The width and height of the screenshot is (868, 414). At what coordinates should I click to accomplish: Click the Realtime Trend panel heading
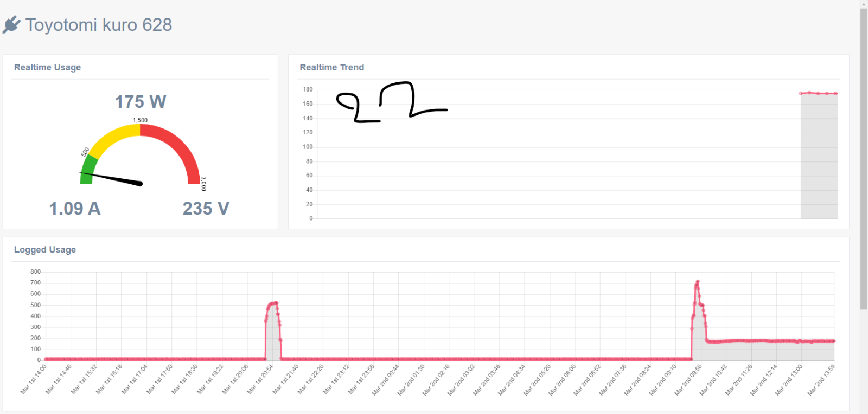(332, 67)
